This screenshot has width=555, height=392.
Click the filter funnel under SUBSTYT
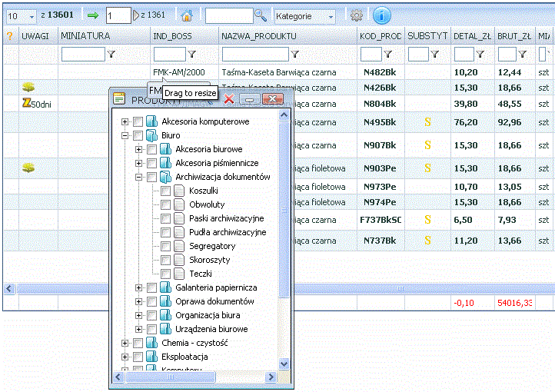tap(435, 54)
